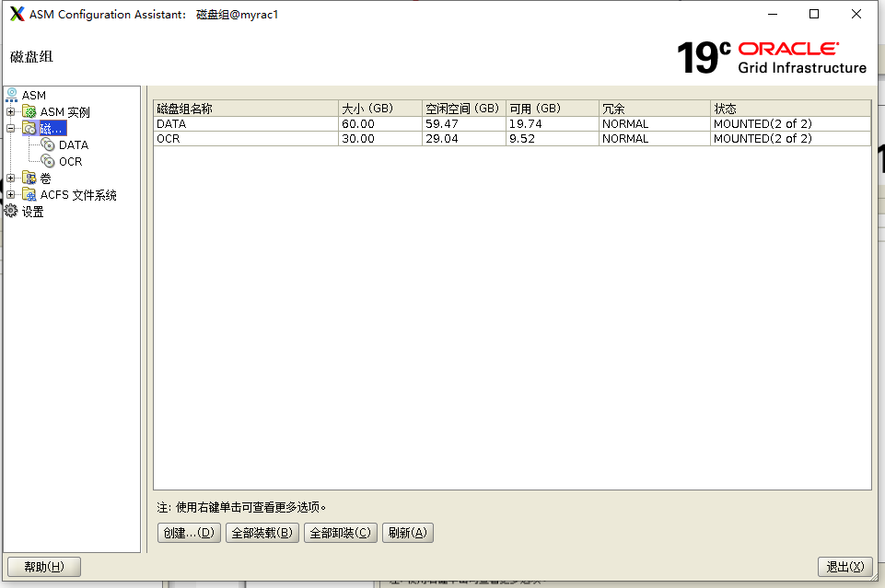
Task: Click usable cell 19.74
Action: click(552, 123)
